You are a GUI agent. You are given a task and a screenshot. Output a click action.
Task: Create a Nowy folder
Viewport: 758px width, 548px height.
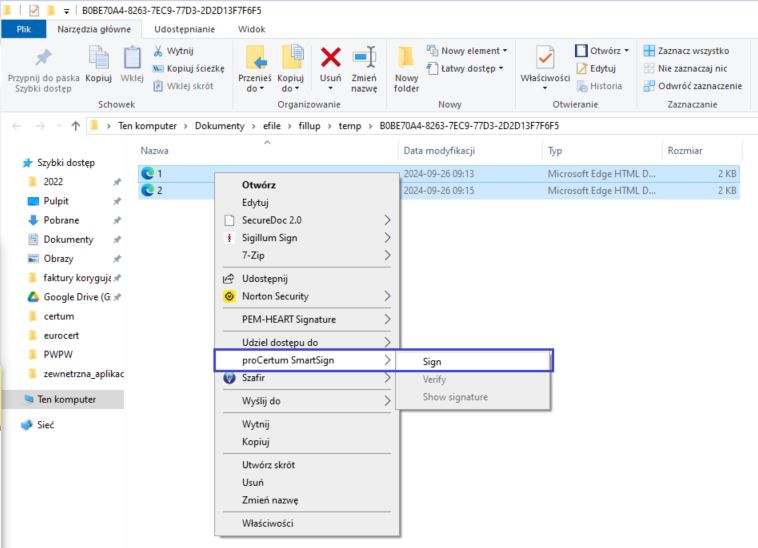[406, 69]
